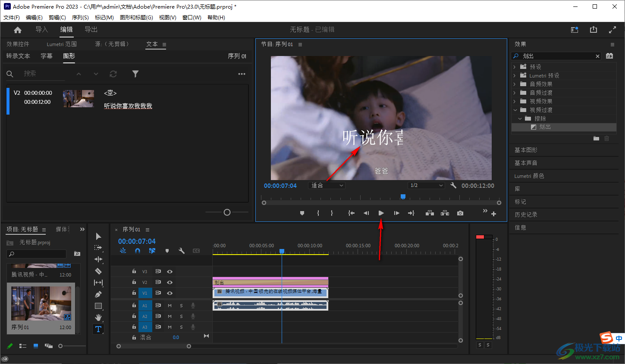Screen dimensions: 625x364
Task: Toggle lock on track V3
Action: (x=134, y=271)
